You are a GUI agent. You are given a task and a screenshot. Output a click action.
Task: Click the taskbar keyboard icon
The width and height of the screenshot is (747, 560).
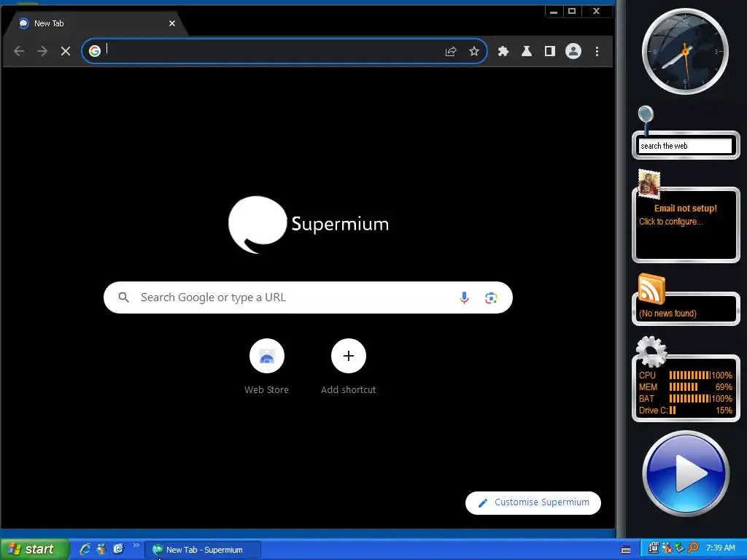(626, 550)
